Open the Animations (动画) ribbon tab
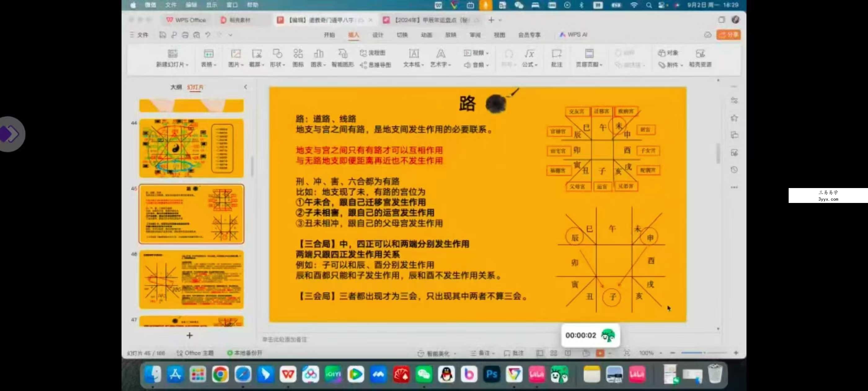This screenshot has width=868, height=391. (426, 35)
